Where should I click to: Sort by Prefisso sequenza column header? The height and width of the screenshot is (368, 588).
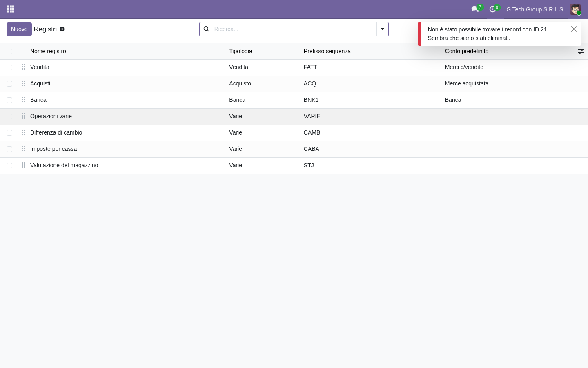pyautogui.click(x=327, y=51)
